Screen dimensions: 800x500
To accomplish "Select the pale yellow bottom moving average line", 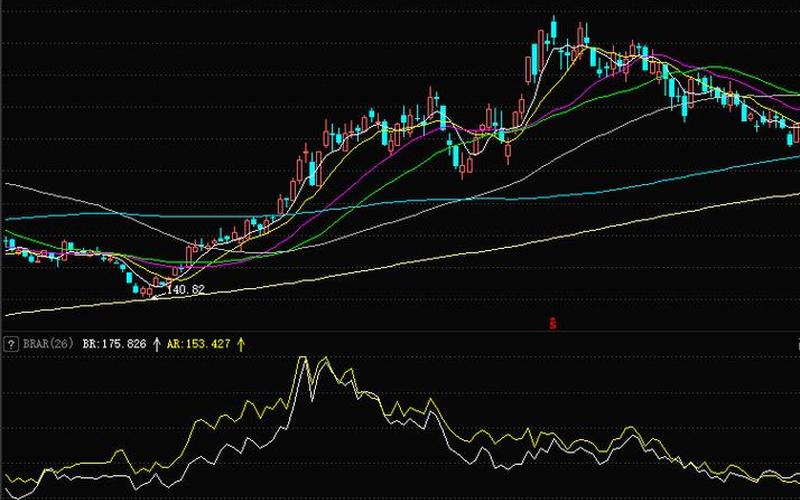I will (x=600, y=226).
